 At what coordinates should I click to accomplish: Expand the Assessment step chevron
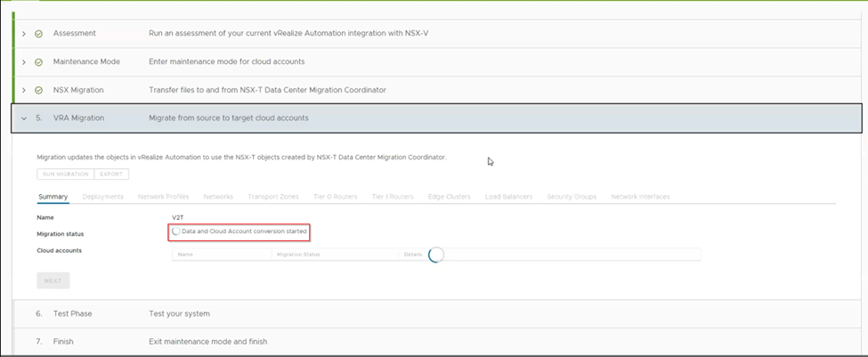(x=24, y=34)
